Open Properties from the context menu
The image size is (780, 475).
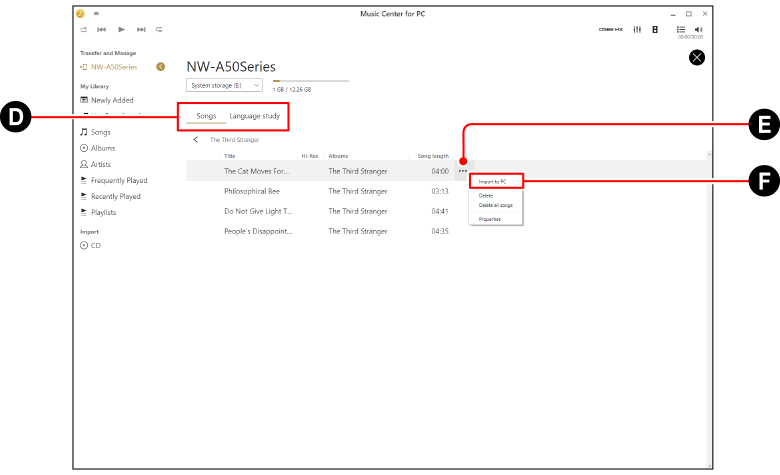[x=490, y=218]
